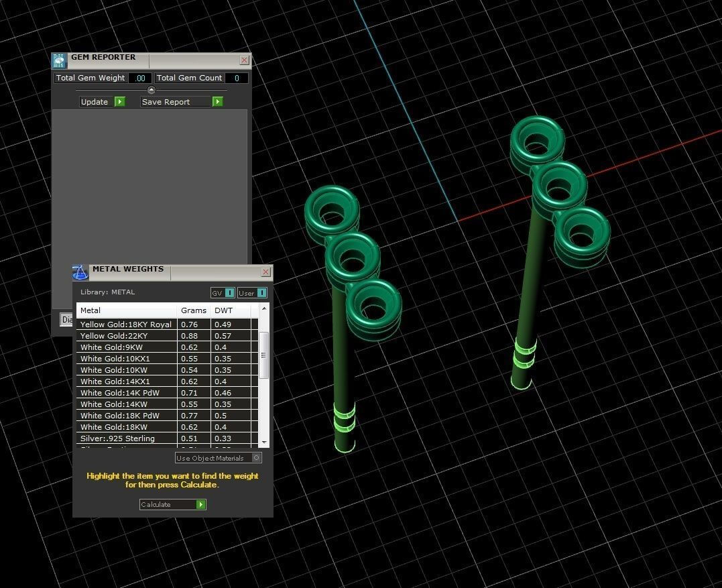The height and width of the screenshot is (588, 722).
Task: Click the green Calculate arrow icon
Action: point(200,504)
